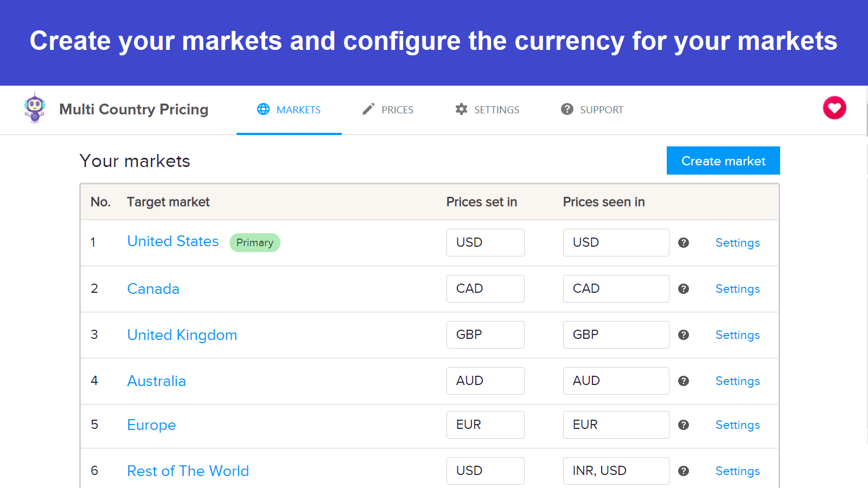The image size is (868, 488).
Task: Click the CAD prices seen in field for Canada
Action: (616, 288)
